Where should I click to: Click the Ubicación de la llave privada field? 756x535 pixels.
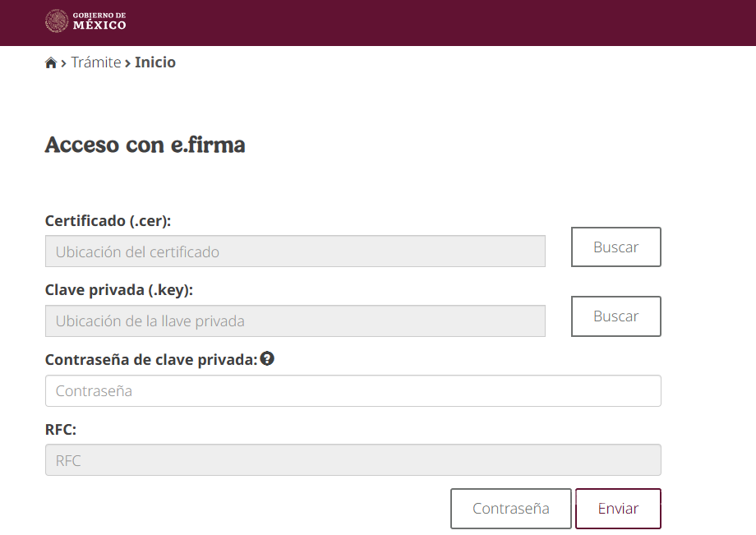coord(295,321)
